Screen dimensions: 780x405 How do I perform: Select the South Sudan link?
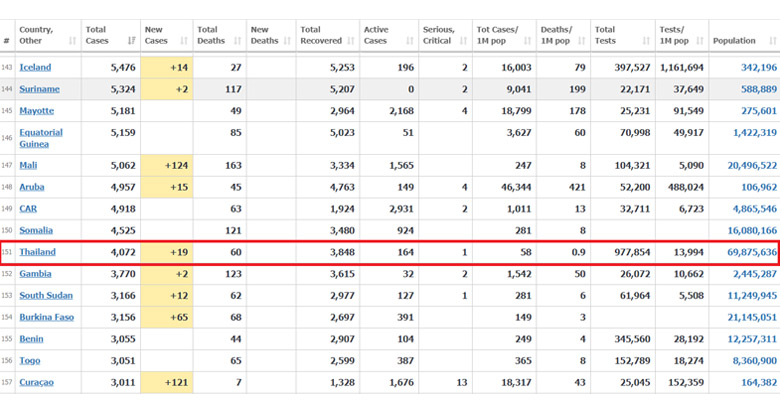pyautogui.click(x=45, y=296)
